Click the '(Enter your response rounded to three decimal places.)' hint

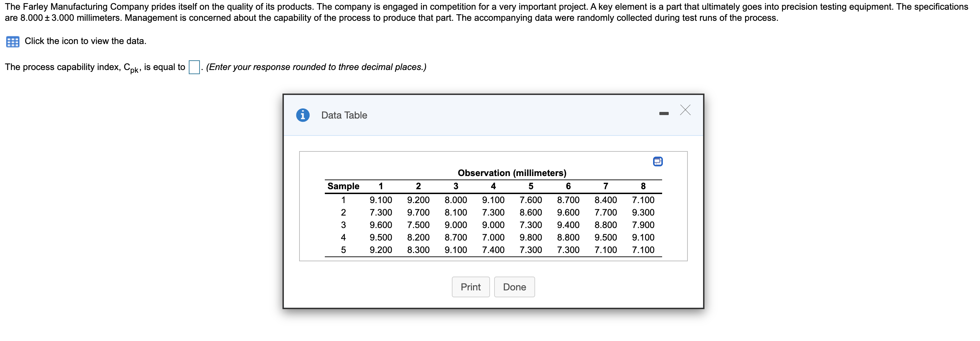tap(316, 67)
